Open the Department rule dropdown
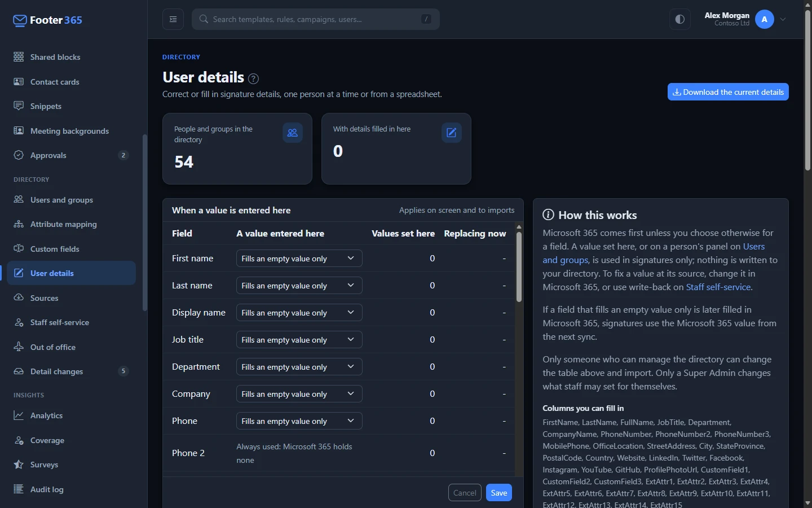Screen dimensions: 812x508 [x=299, y=367]
